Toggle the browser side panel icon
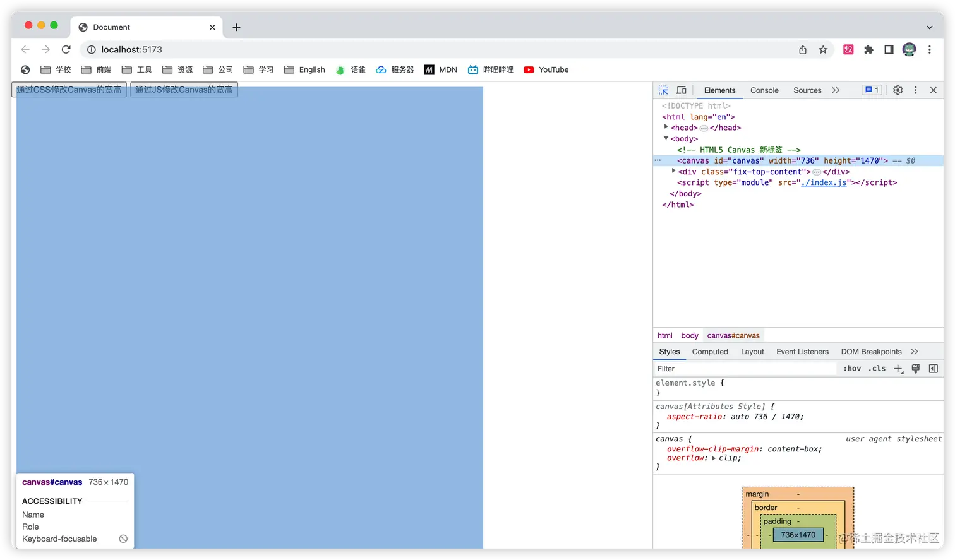The height and width of the screenshot is (560, 955). point(889,49)
